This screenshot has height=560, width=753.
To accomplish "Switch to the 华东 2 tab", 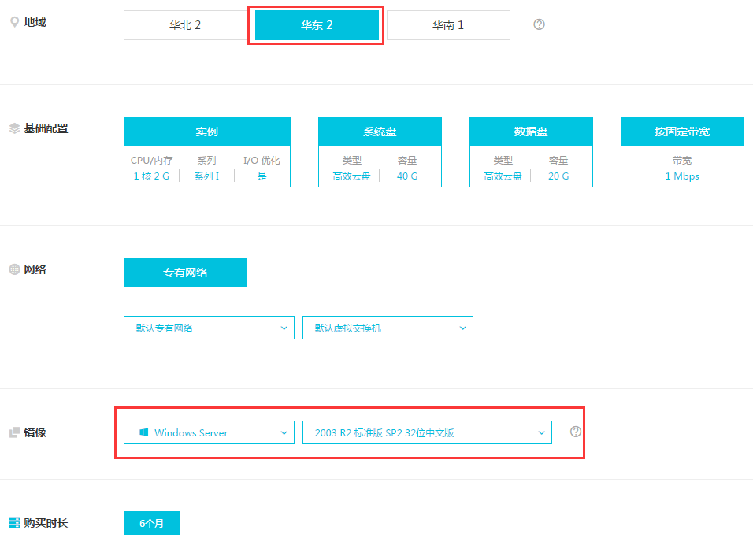I will point(316,24).
